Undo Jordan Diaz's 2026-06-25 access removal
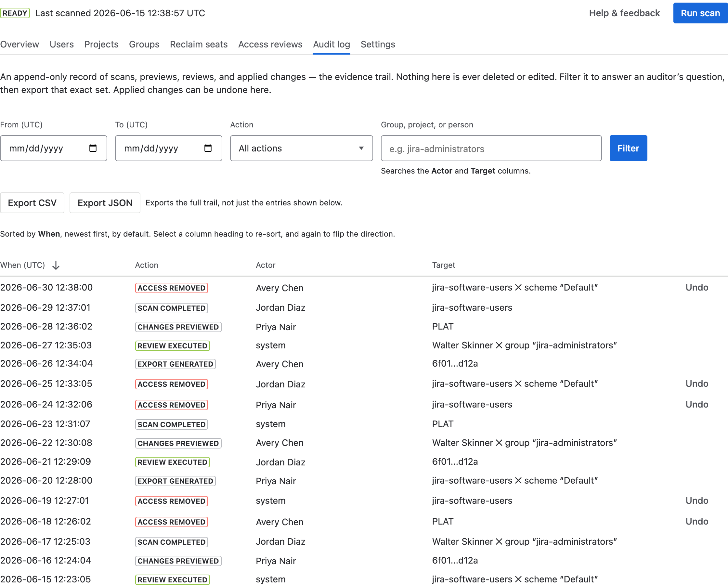The image size is (728, 585). coord(696,384)
